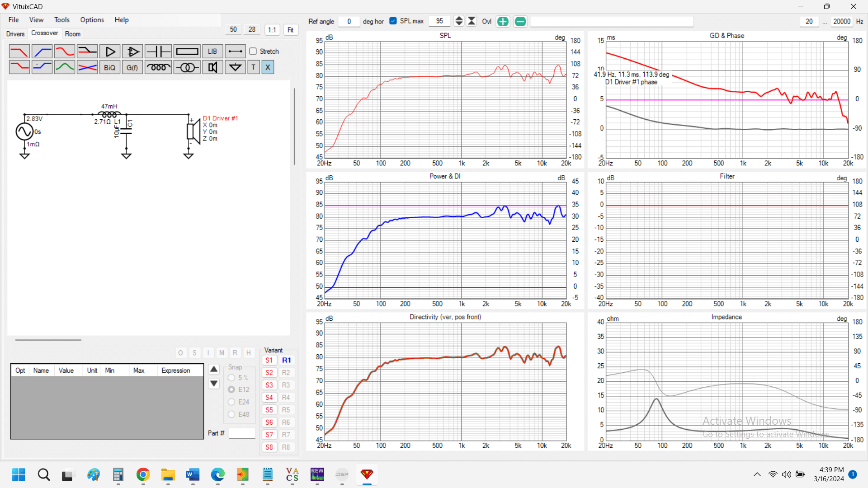Add a speaker driver component
This screenshot has width=868, height=488.
pos(212,67)
